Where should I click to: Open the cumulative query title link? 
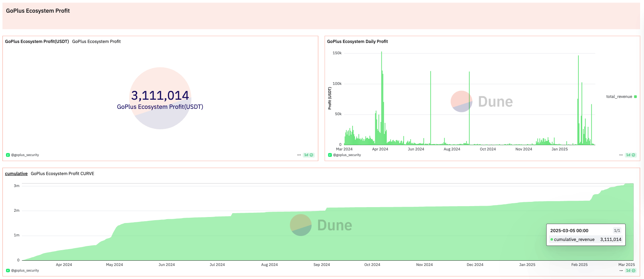(x=16, y=174)
